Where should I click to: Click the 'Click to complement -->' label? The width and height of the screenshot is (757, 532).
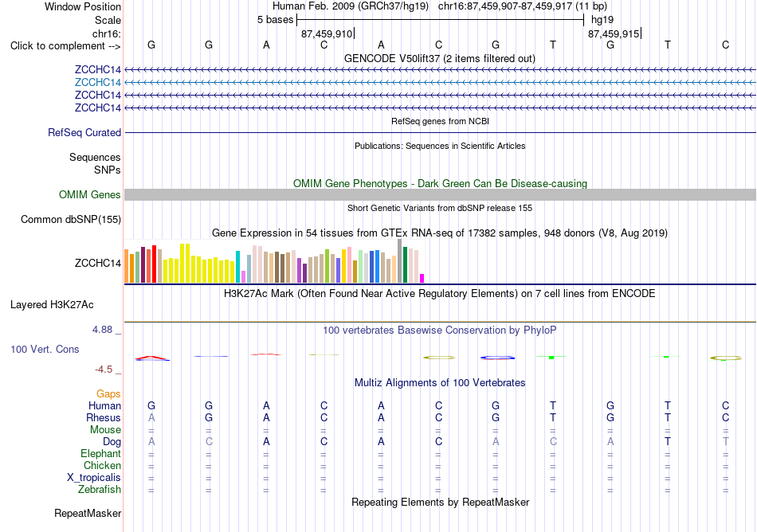click(65, 46)
